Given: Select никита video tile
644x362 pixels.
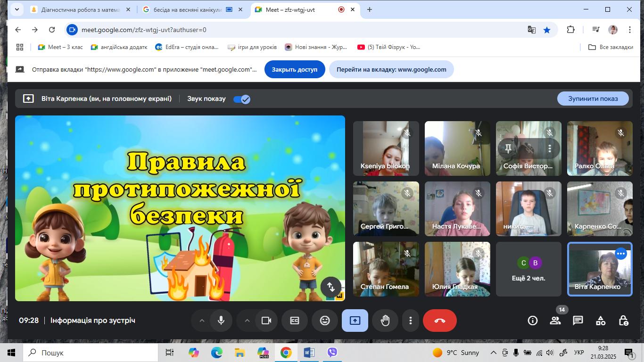Looking at the screenshot, I should 528,209.
